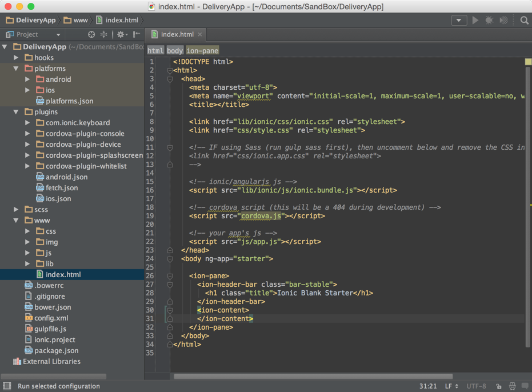Toggle fold marker at line 24 body tag

click(x=170, y=259)
